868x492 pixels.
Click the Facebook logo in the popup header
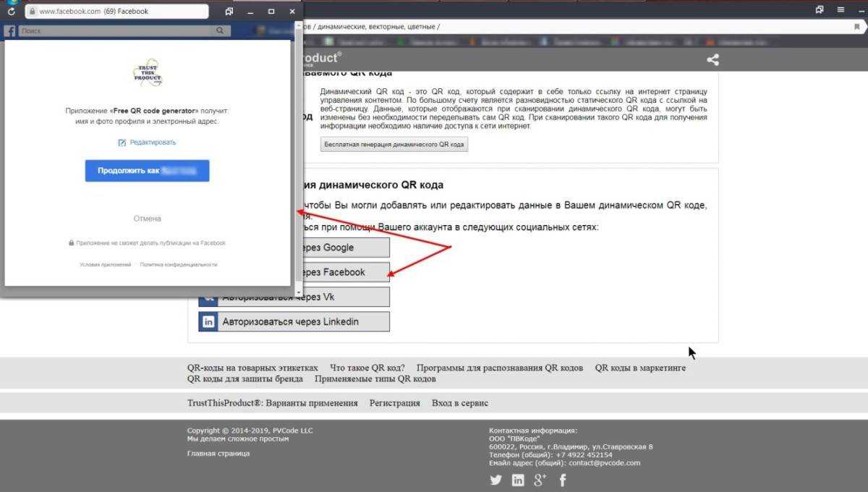tap(10, 31)
